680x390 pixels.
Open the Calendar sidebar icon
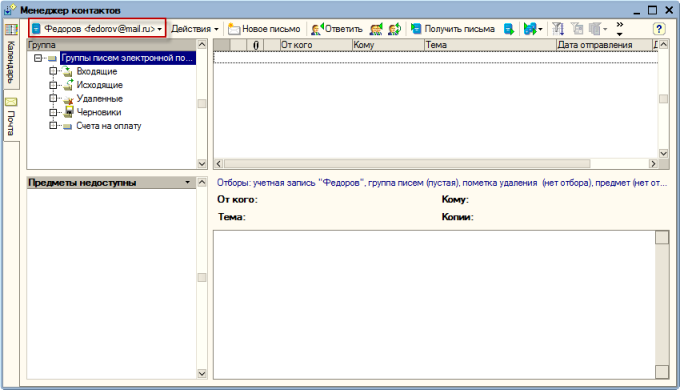point(11,29)
